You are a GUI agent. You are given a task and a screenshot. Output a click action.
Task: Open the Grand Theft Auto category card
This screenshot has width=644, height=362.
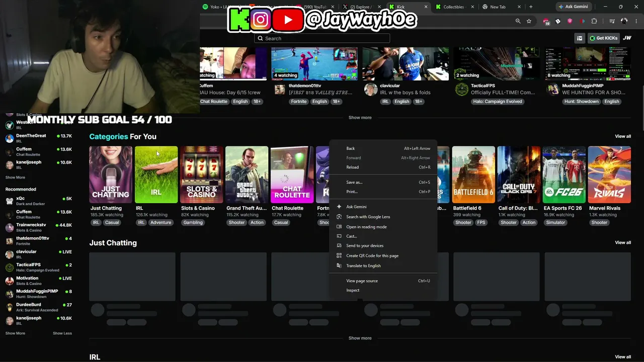pos(247,174)
